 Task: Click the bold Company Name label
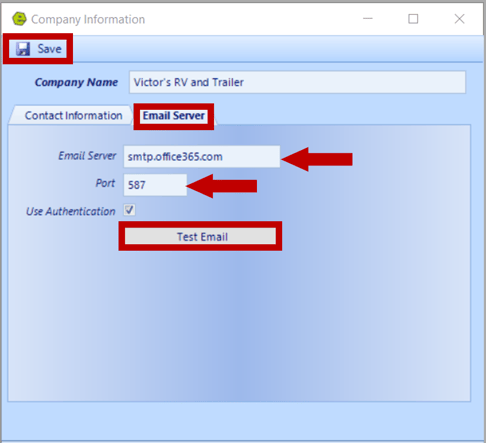click(x=76, y=82)
